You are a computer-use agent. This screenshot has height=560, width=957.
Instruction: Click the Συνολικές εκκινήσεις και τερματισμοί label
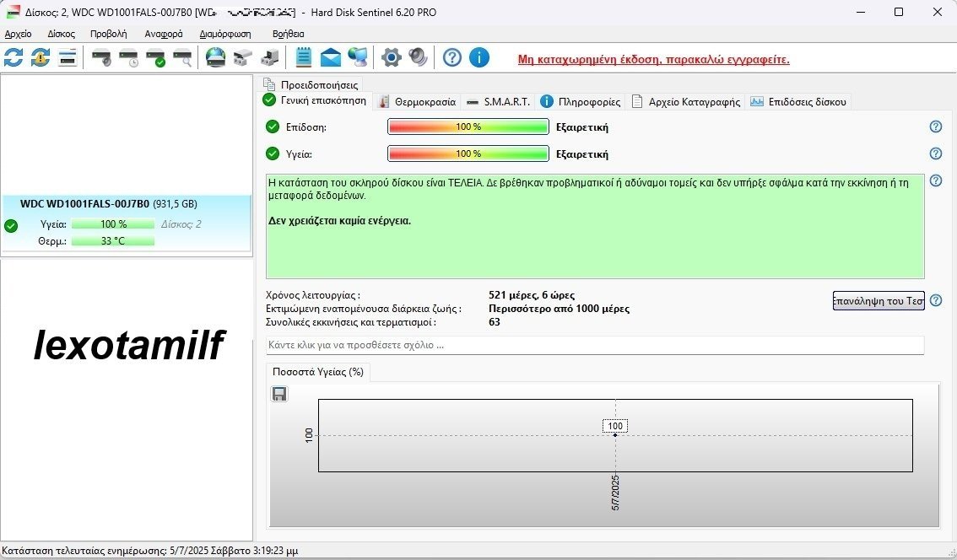pos(352,322)
